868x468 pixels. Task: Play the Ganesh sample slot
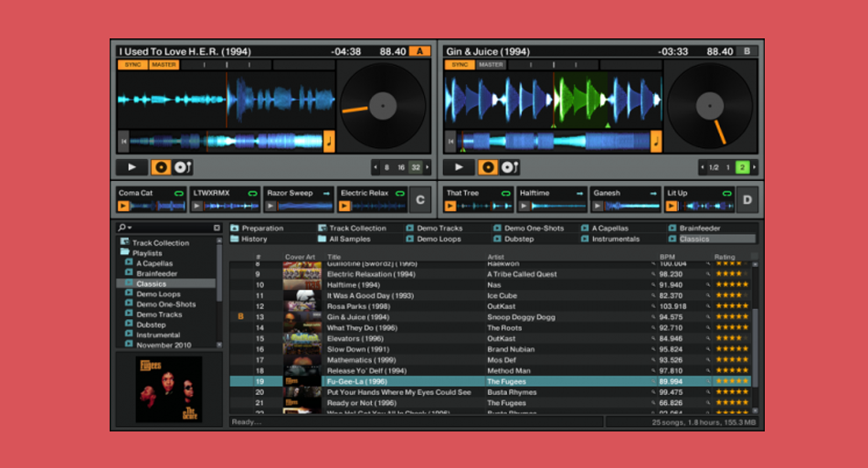click(598, 206)
